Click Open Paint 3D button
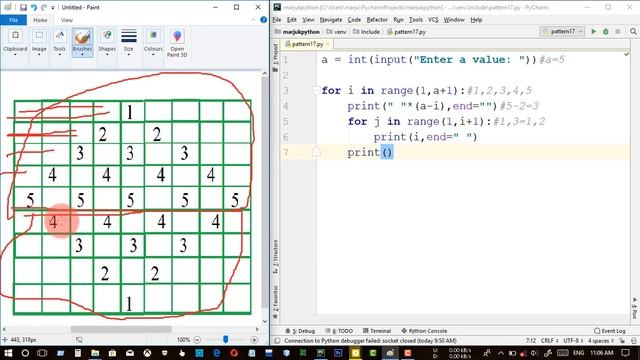This screenshot has height=360, width=640. [x=177, y=43]
